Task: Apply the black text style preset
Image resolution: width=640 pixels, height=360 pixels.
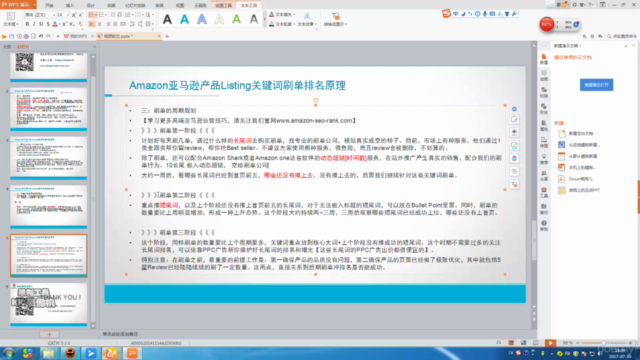Action: click(167, 19)
